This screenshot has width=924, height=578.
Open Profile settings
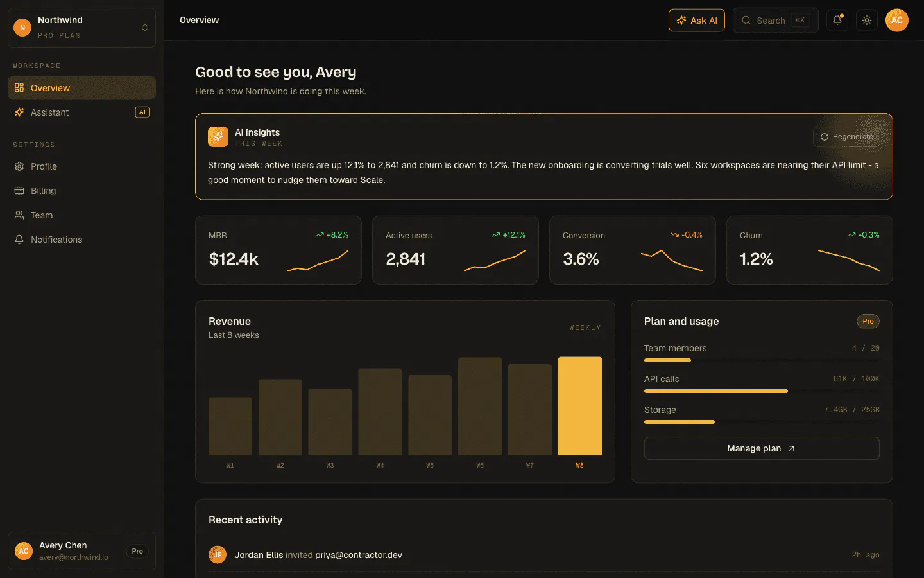[81, 166]
